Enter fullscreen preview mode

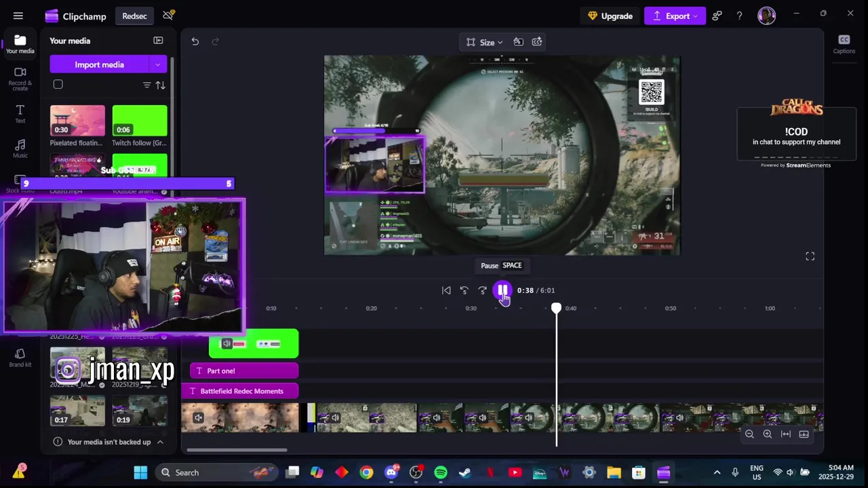[x=810, y=256]
